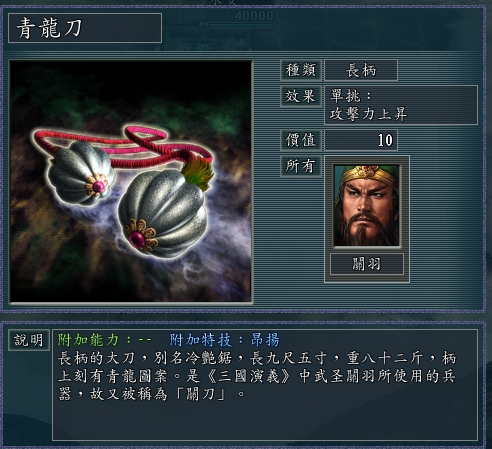The height and width of the screenshot is (449, 492).
Task: Click the 價值 label
Action: point(301,140)
